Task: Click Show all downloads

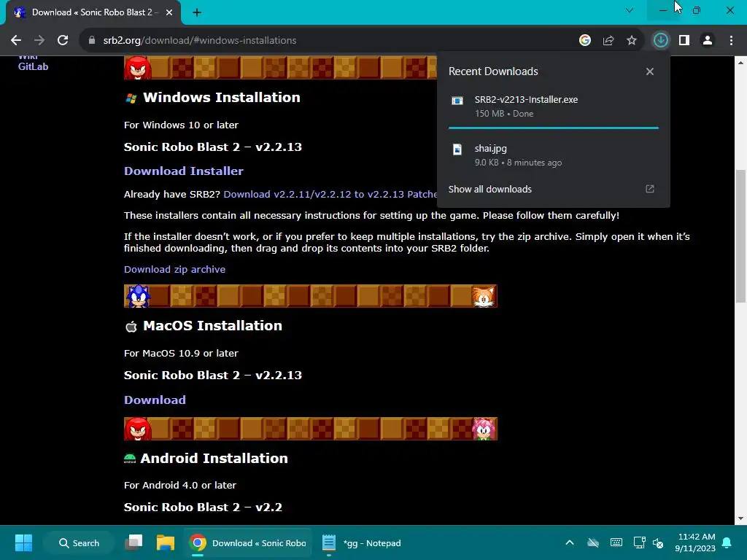Action: (x=489, y=189)
